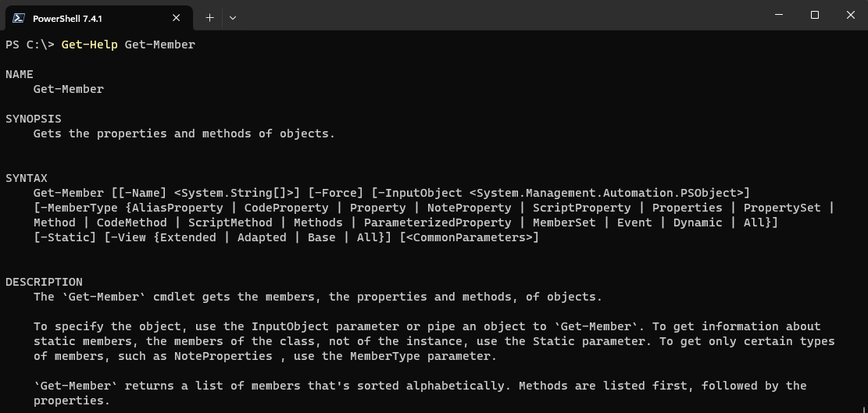Screen dimensions: 868x413
Task: Close the terminal window
Action: (850, 15)
